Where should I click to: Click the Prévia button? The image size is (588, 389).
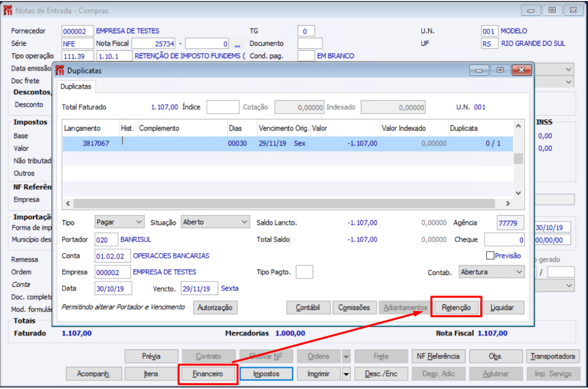coord(151,357)
